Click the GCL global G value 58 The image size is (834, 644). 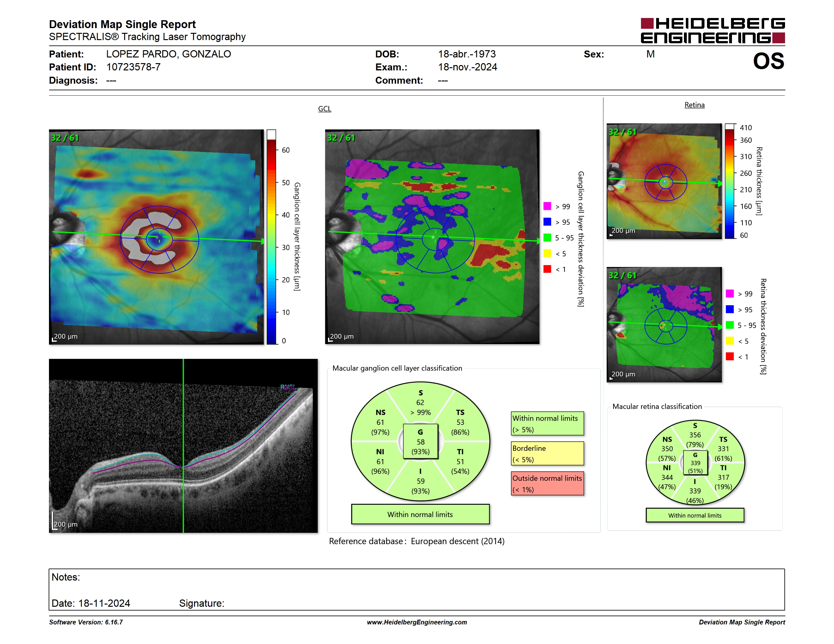coord(420,442)
